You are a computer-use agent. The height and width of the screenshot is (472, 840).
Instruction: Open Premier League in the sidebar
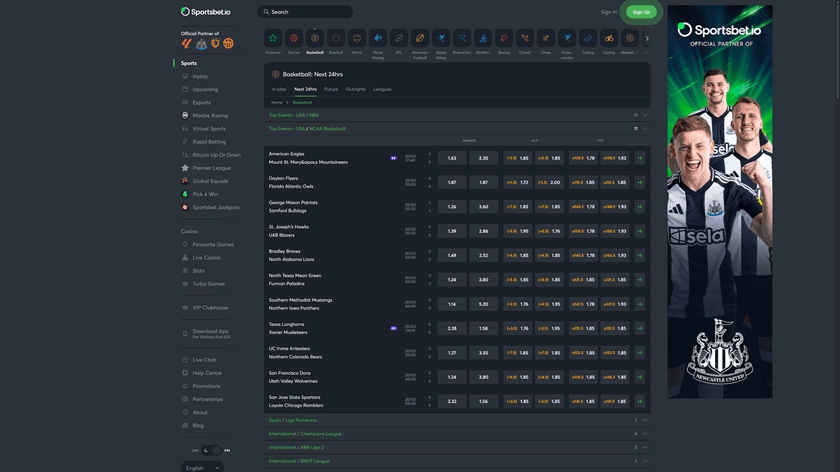tap(212, 168)
